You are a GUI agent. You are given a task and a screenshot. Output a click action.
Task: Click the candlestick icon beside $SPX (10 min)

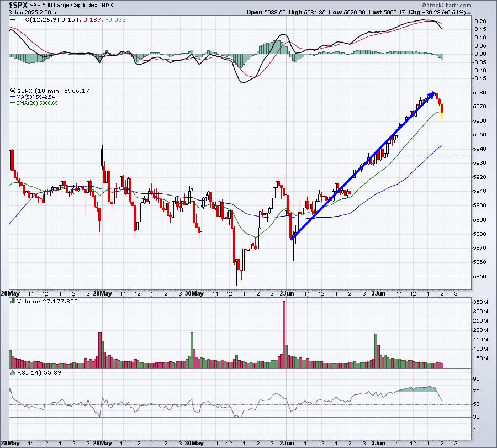pyautogui.click(x=13, y=91)
